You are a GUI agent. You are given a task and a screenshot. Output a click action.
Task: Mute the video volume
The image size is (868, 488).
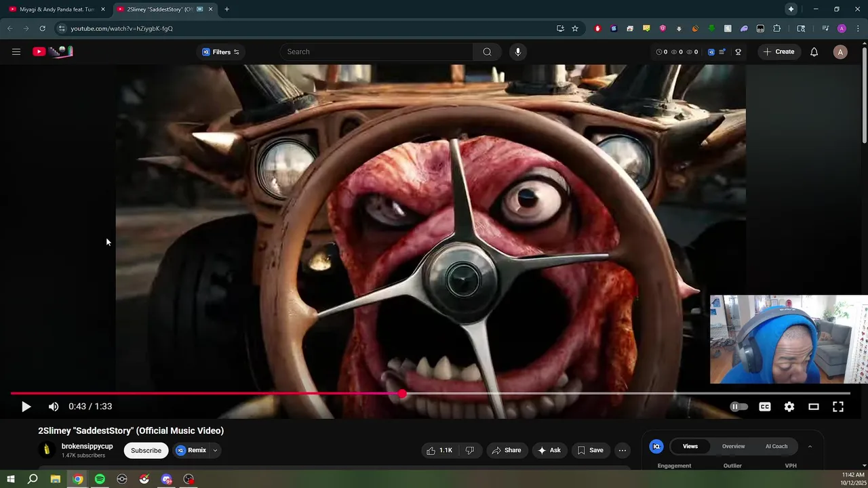click(54, 407)
